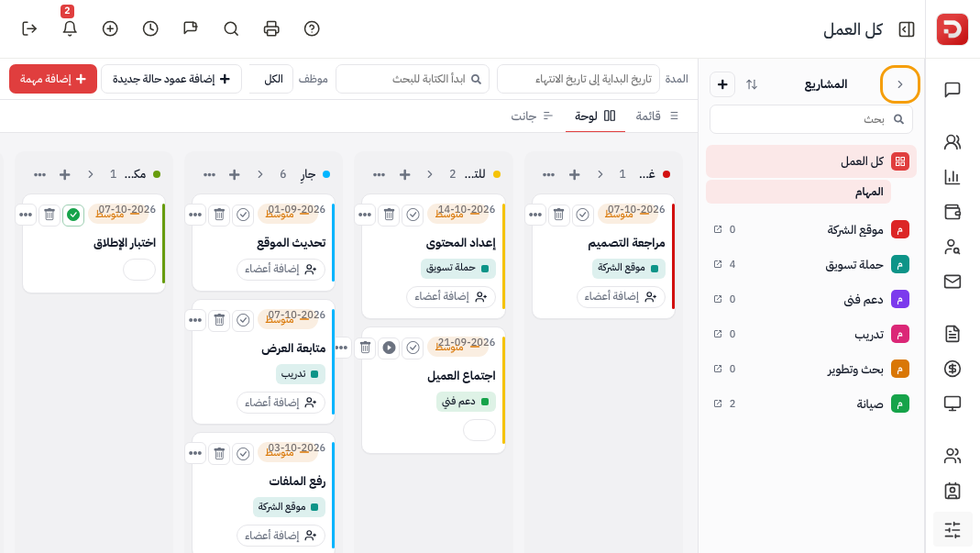Click the إضافة مهمة button
Screen dimensions: 980x553
(53, 79)
